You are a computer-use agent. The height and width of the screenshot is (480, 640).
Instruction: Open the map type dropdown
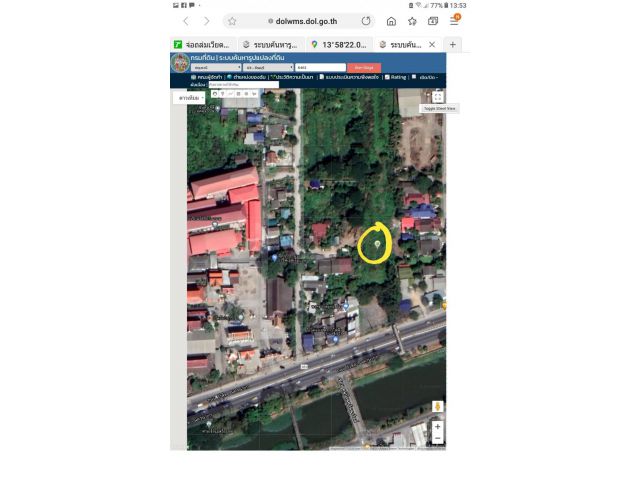(x=189, y=98)
